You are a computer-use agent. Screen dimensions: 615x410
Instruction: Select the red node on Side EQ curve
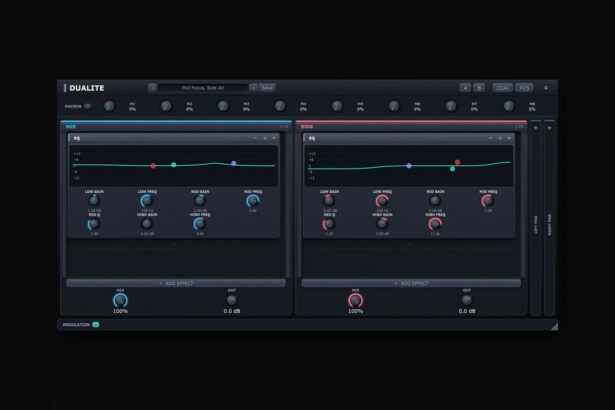click(457, 162)
